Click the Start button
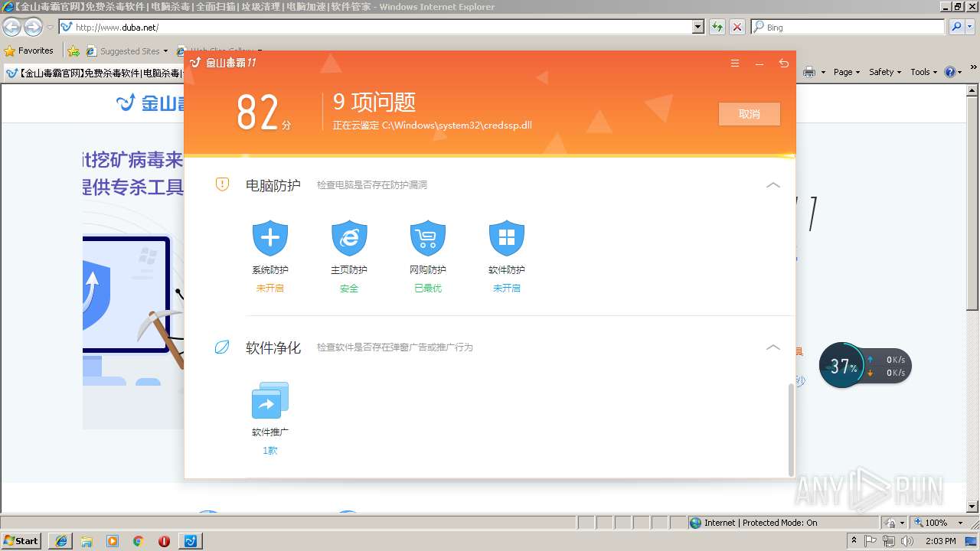Image resolution: width=980 pixels, height=551 pixels. 21,541
